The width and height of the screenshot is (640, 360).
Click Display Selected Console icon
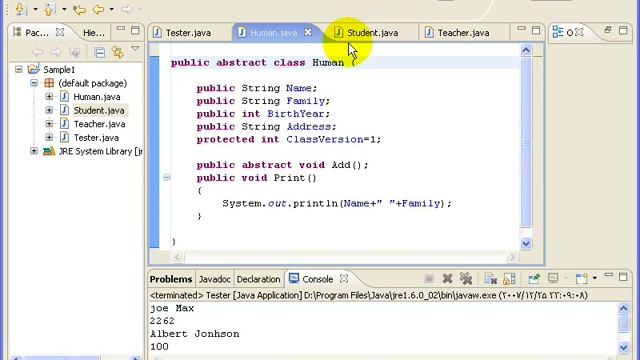click(553, 278)
